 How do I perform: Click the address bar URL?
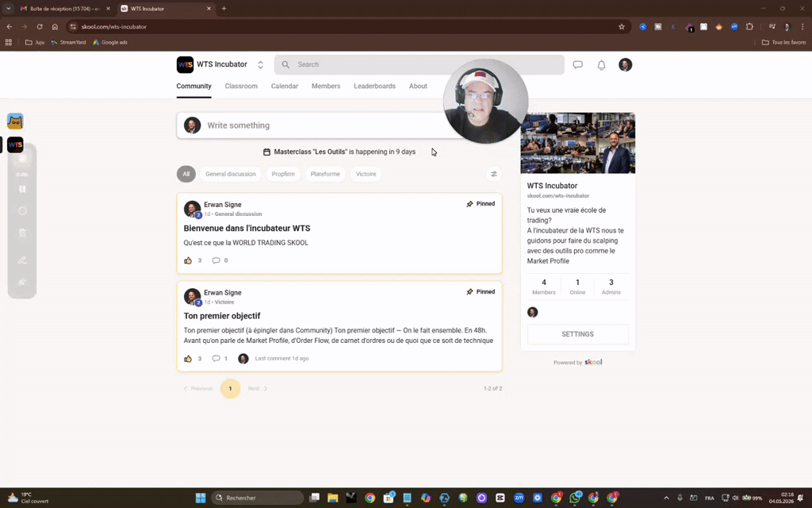[x=114, y=26]
